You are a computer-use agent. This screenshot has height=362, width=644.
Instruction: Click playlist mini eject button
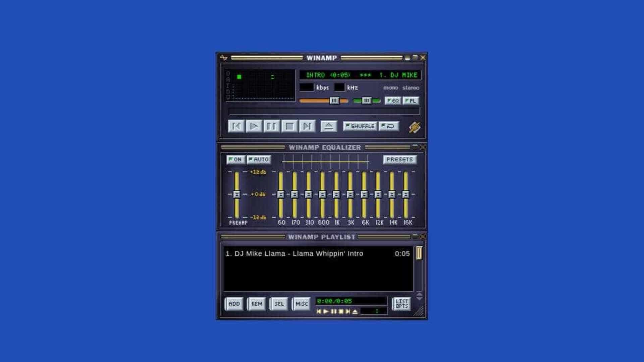pos(355,311)
